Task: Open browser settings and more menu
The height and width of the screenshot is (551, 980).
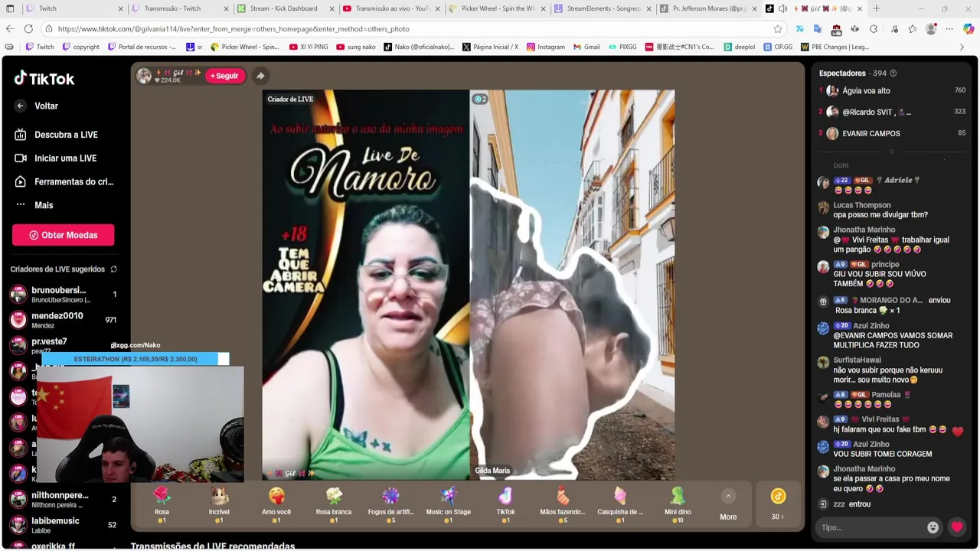Action: (950, 28)
